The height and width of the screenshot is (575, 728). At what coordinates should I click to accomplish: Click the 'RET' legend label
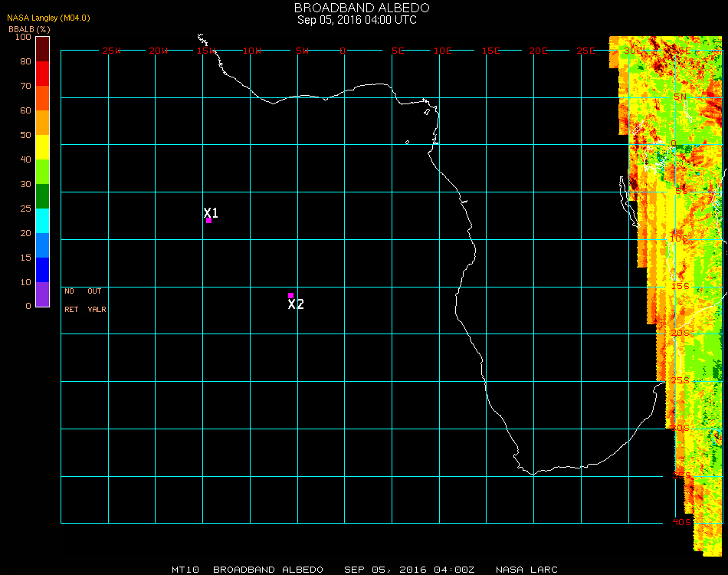click(71, 309)
